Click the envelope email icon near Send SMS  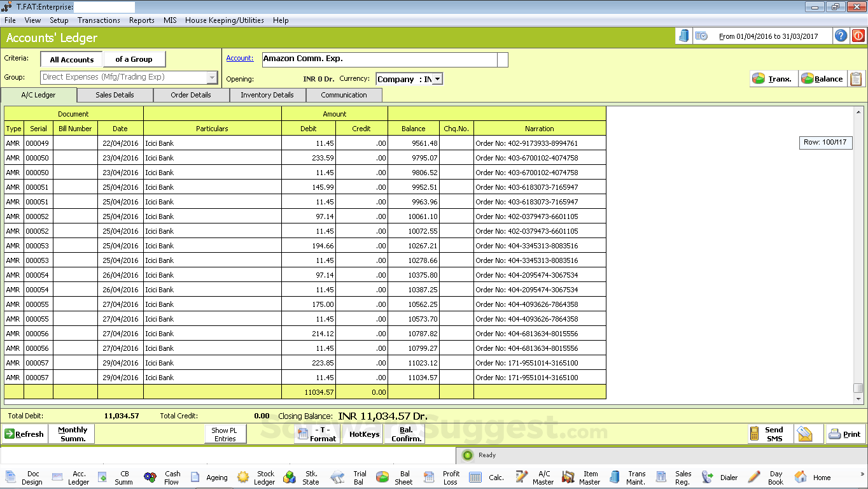click(805, 434)
